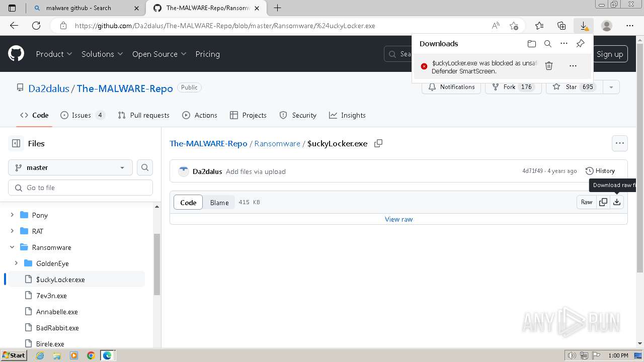Open a new browser tab
Image resolution: width=644 pixels, height=362 pixels.
coord(277,8)
